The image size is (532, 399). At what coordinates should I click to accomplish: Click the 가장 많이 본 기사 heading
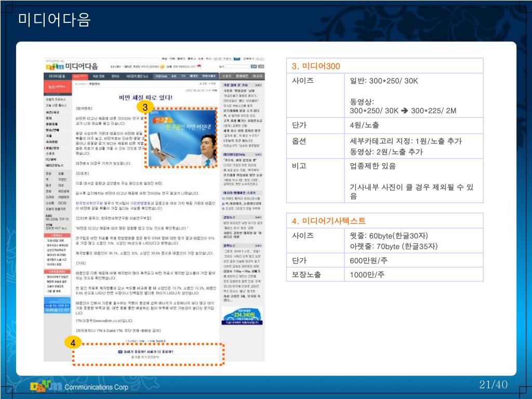coord(235,85)
